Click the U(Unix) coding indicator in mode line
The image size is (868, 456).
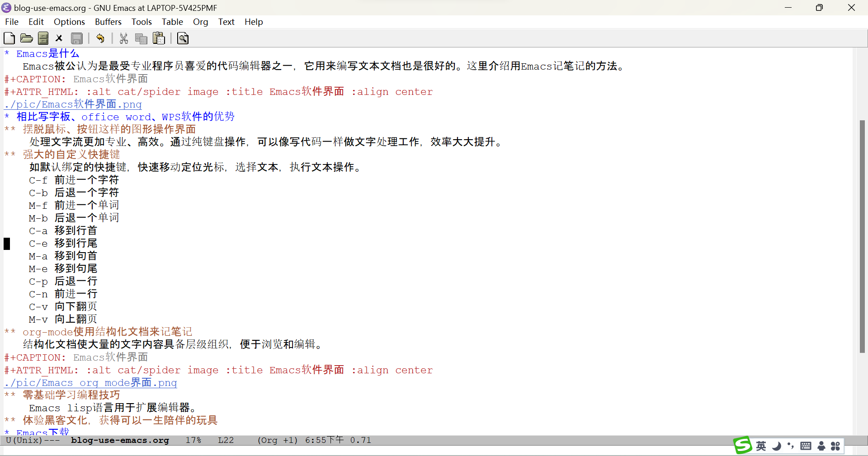click(24, 440)
